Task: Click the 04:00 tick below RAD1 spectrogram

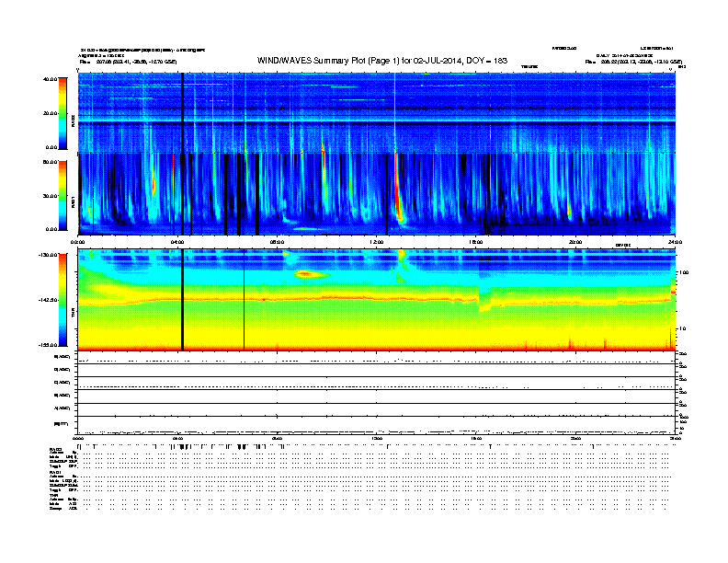Action: pos(177,242)
